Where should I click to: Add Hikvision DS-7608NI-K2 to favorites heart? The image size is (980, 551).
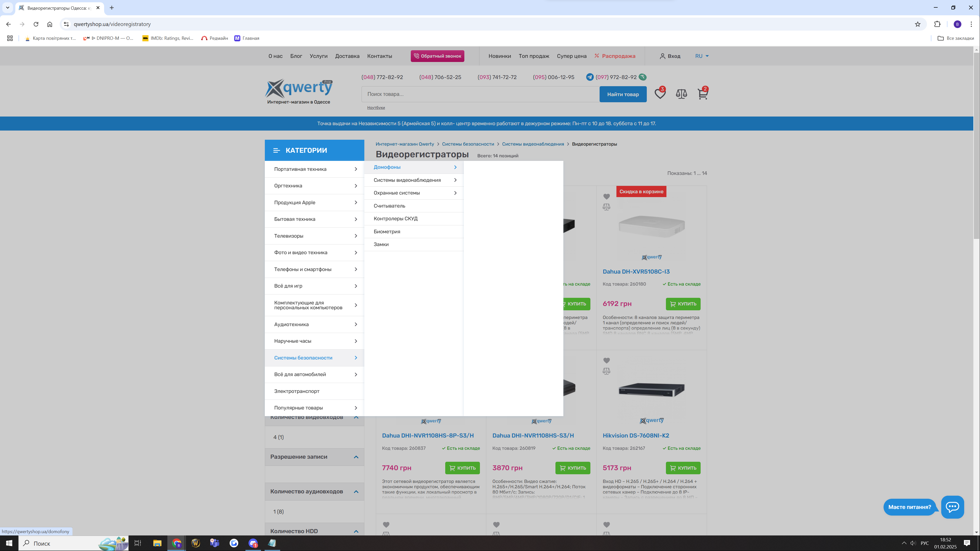pos(606,361)
